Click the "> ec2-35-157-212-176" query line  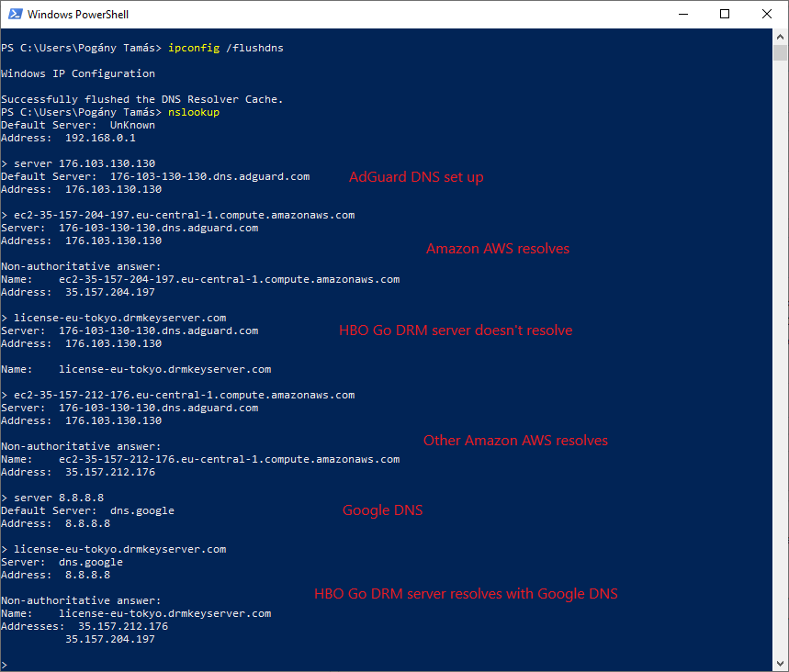click(178, 395)
